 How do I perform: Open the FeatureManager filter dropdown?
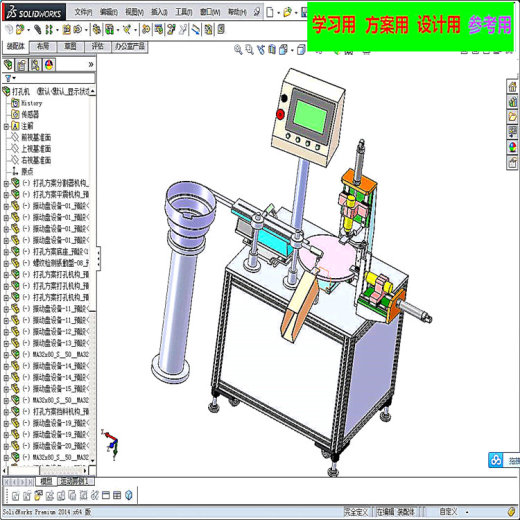10,78
